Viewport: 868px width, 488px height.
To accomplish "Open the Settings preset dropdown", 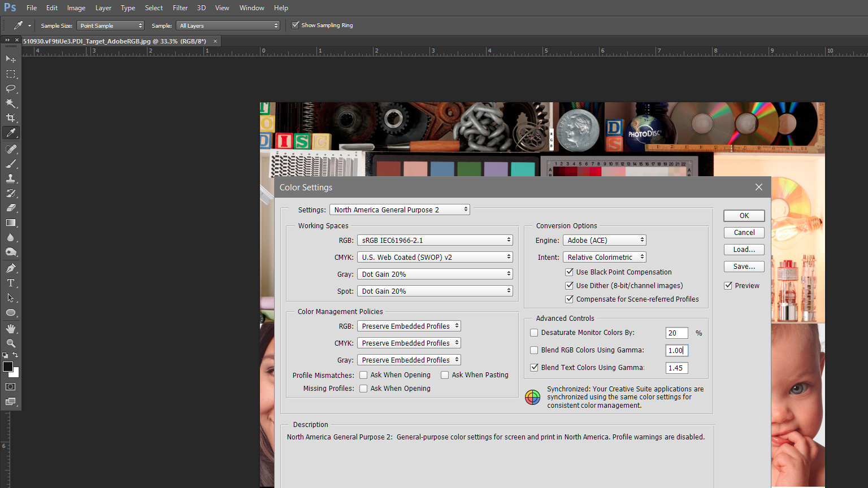I will (x=400, y=210).
